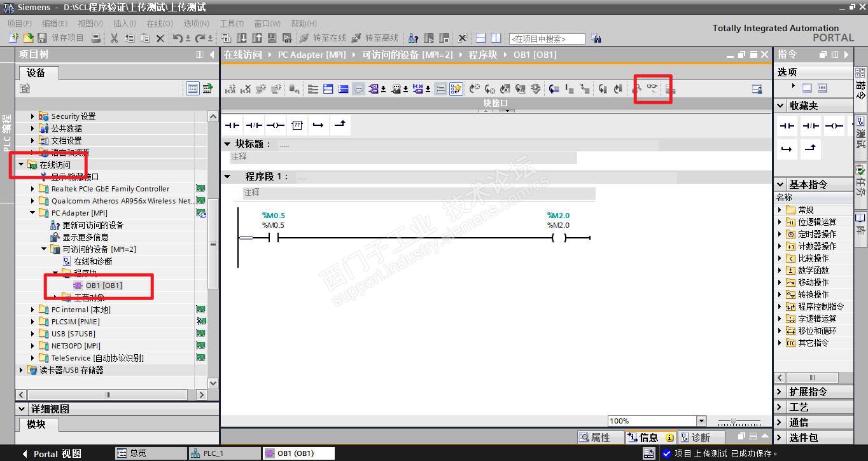Select the USB [S7USB] interface

click(73, 334)
